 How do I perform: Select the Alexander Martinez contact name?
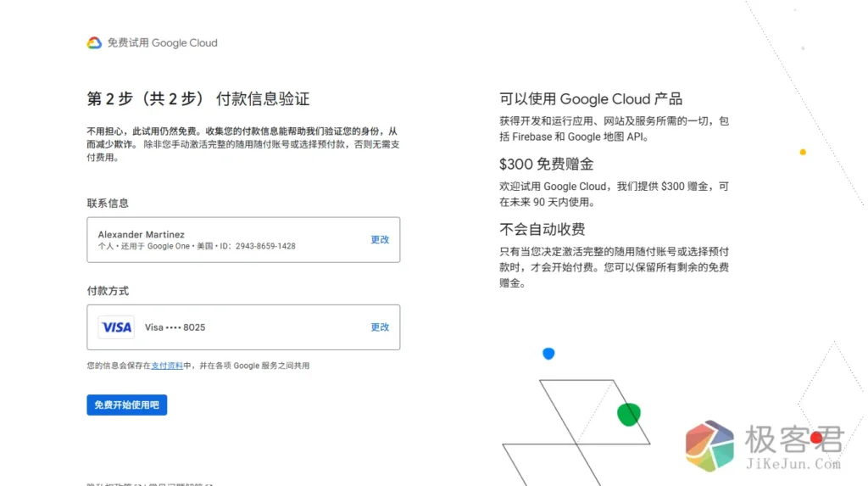pos(141,234)
